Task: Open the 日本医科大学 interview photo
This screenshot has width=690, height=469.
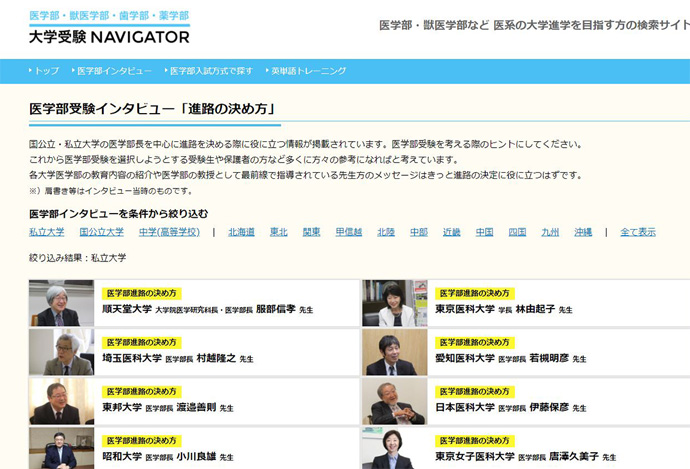Action: pos(395,402)
